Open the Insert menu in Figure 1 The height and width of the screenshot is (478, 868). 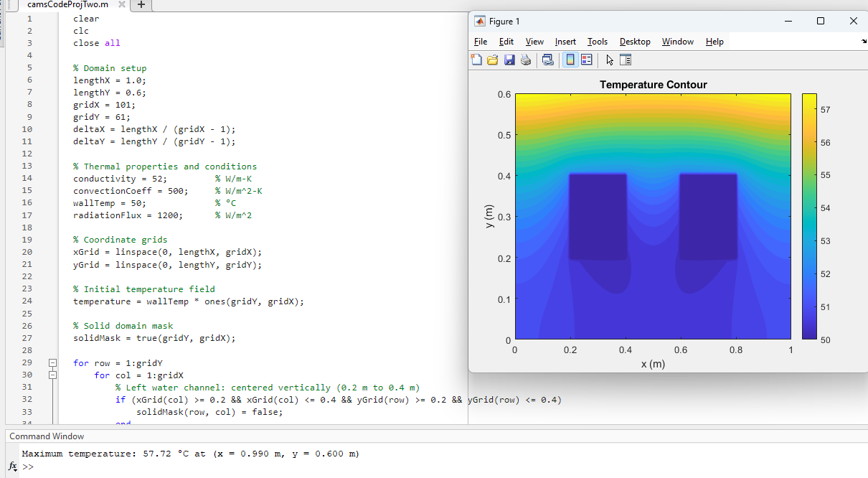tap(565, 42)
